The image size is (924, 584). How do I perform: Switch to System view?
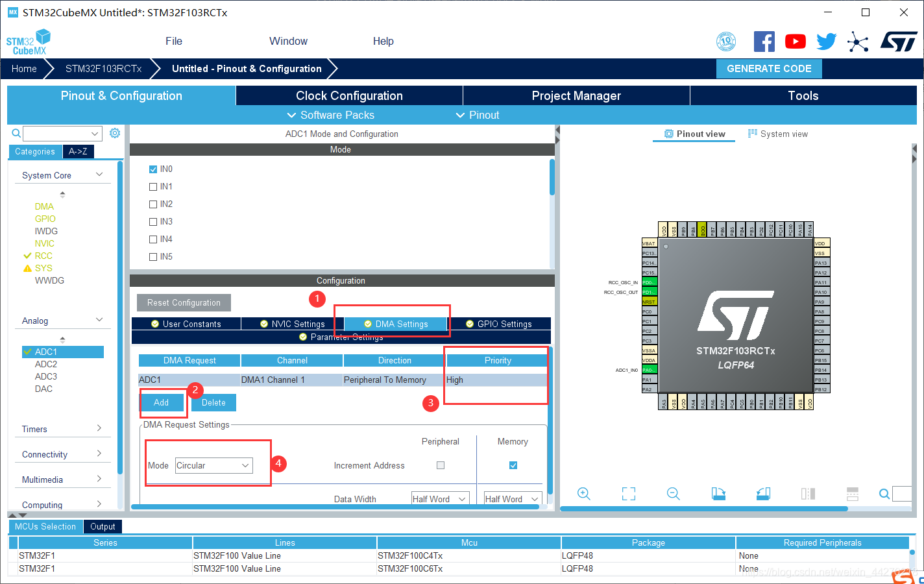[x=778, y=134]
